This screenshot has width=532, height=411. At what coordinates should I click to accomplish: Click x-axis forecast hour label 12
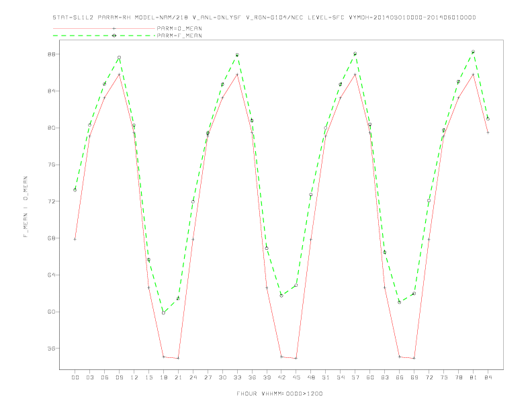coord(134,377)
